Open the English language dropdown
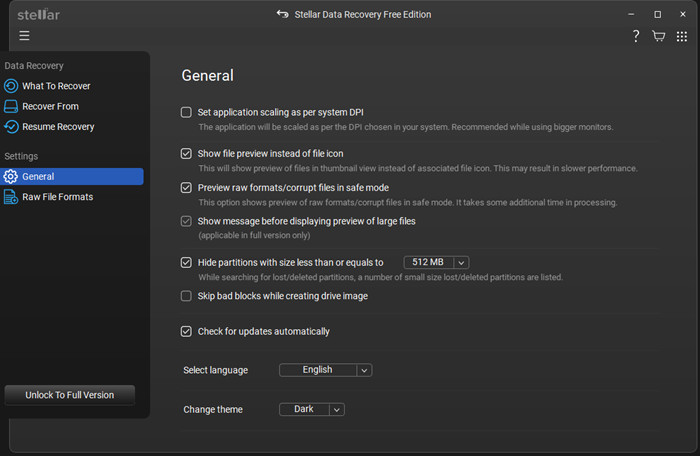 325,370
